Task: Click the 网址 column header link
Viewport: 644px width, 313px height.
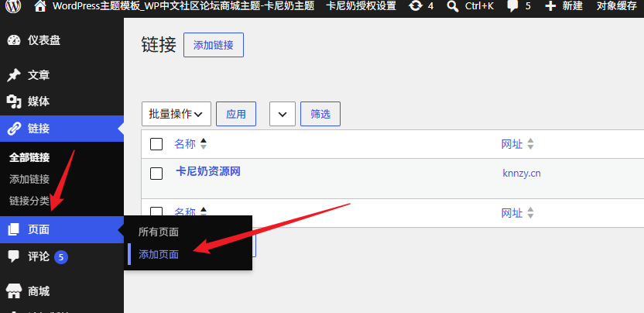Action: click(x=512, y=144)
